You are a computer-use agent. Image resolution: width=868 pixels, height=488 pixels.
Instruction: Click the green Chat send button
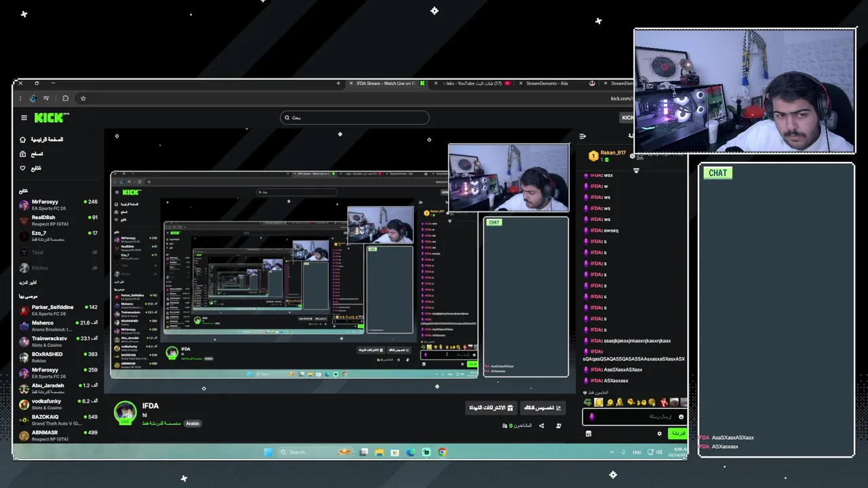[677, 434]
